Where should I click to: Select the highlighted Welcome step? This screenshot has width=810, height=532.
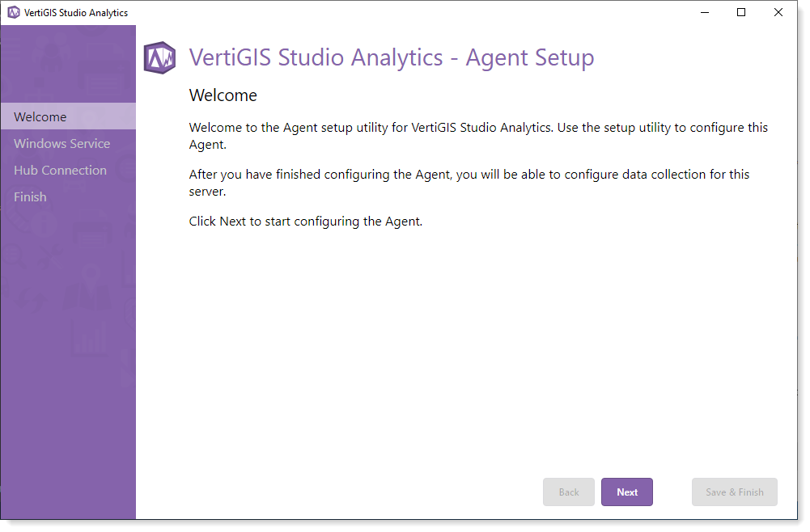click(40, 116)
